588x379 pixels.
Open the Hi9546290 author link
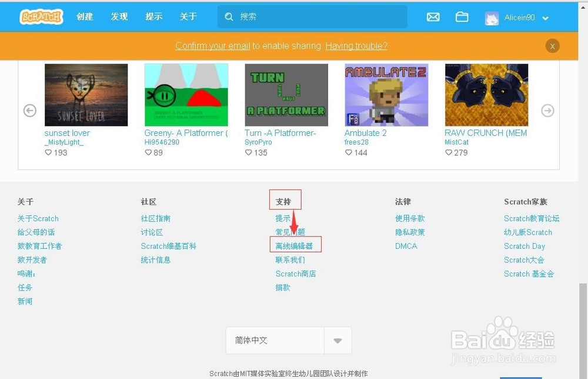coord(162,142)
